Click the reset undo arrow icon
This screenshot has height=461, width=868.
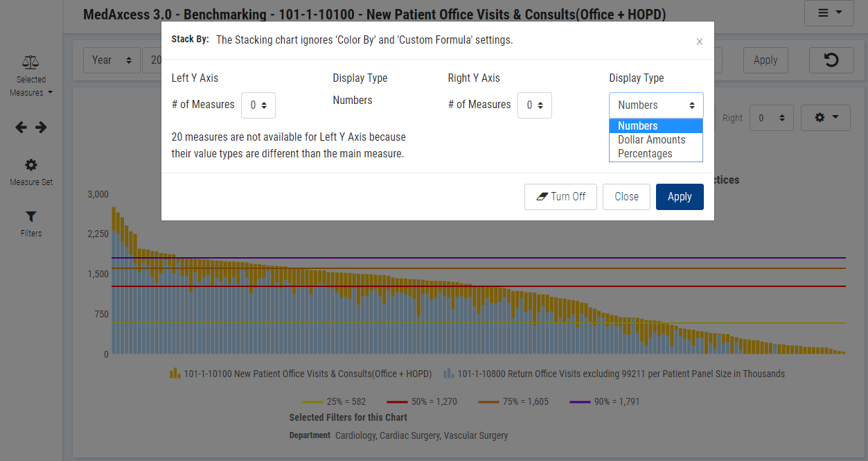coord(831,60)
